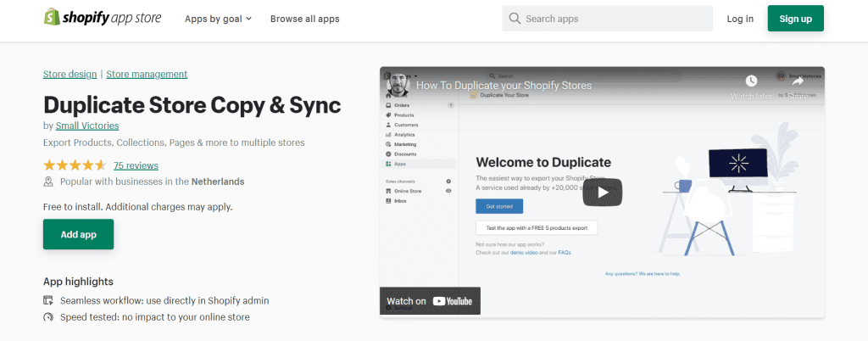Click the Get started button in the video
The width and height of the screenshot is (868, 341).
pyautogui.click(x=499, y=206)
